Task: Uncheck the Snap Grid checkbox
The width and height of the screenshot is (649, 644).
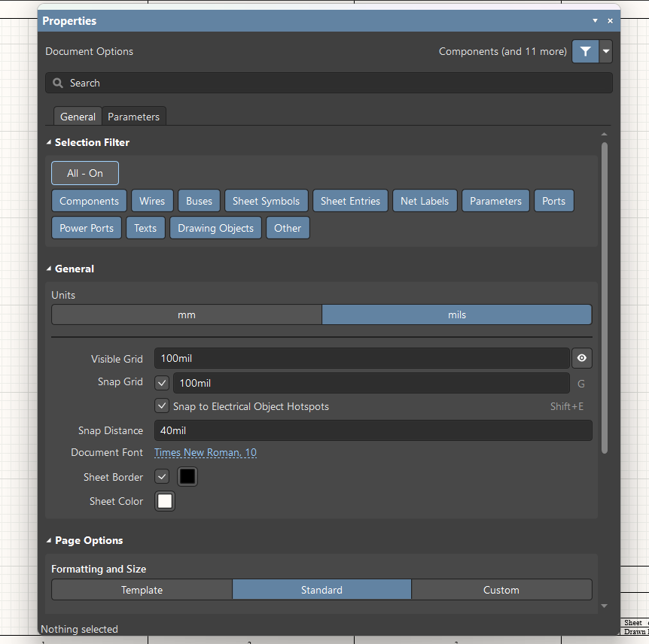Action: pos(162,383)
